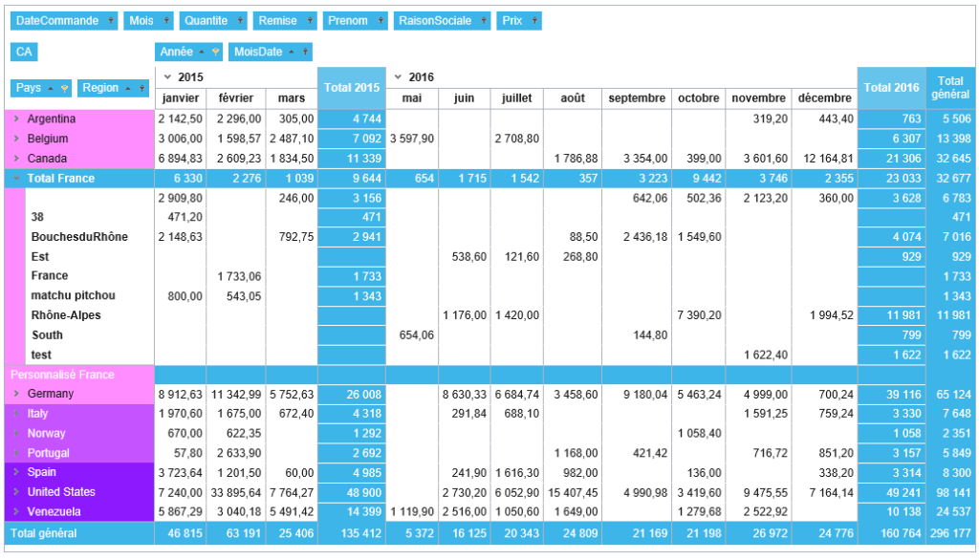Click the février month column header
Viewport: 979px width, 560px height.
236,98
